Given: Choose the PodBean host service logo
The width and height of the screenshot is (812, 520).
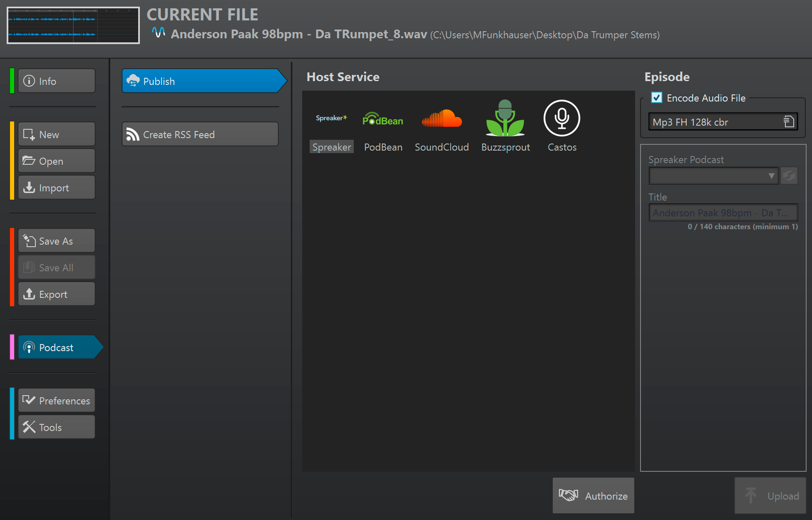Looking at the screenshot, I should click(382, 120).
